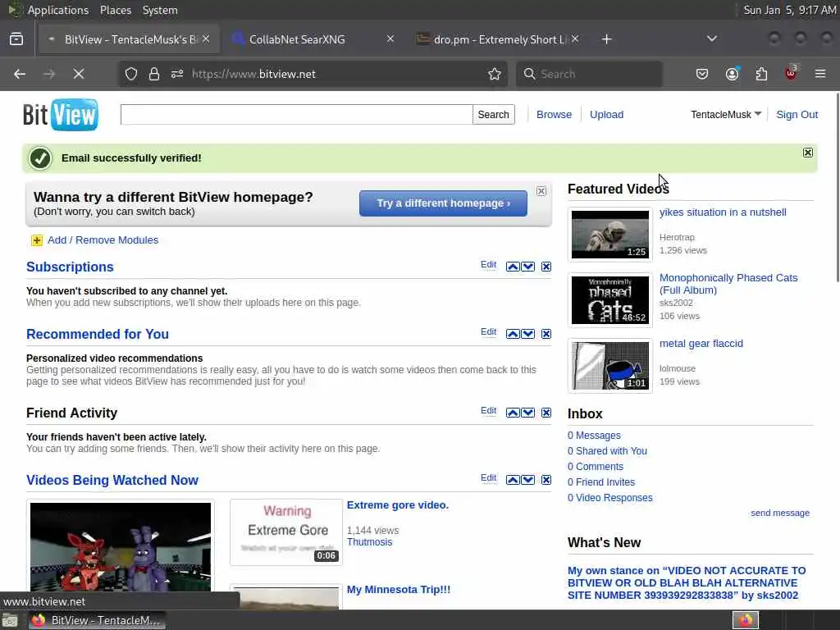Click the yellow plus Add Modules icon
The height and width of the screenshot is (630, 840).
(x=36, y=240)
